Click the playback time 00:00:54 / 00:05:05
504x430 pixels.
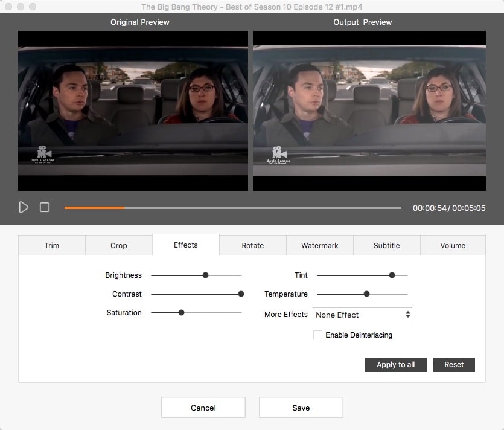pyautogui.click(x=449, y=208)
